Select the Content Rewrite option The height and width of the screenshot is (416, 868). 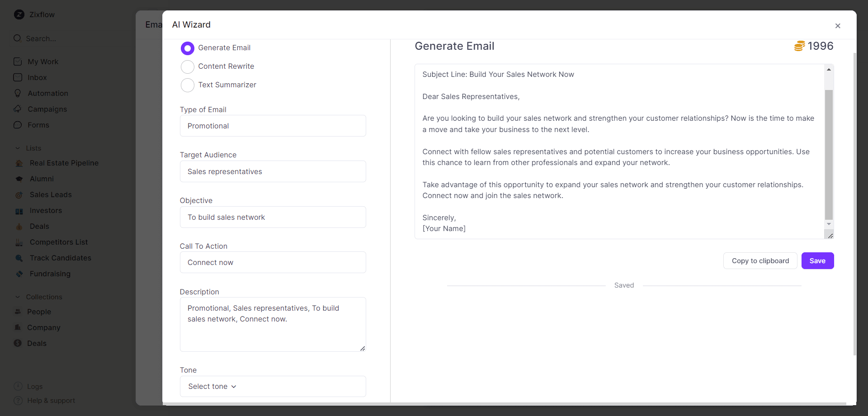(187, 66)
